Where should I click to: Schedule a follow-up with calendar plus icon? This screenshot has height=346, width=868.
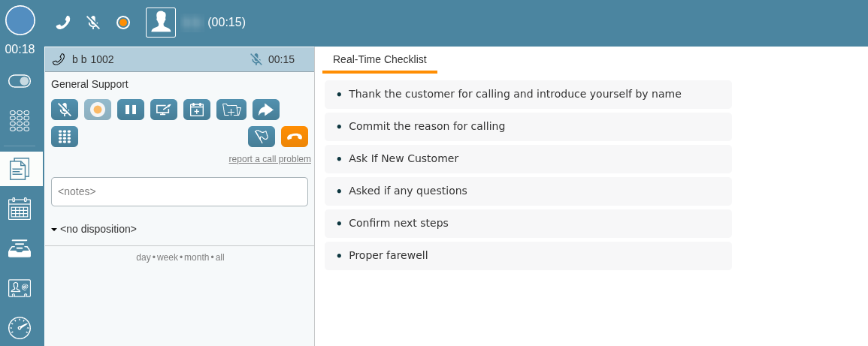point(197,110)
